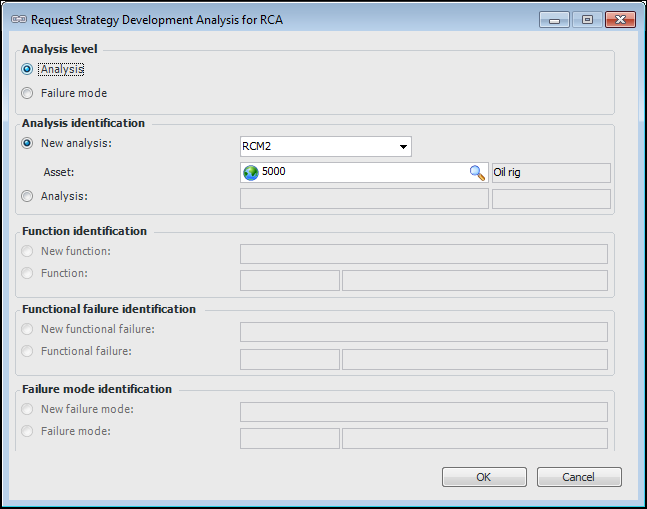Click the dialog title bar link icon
This screenshot has height=509, width=647.
click(18, 19)
